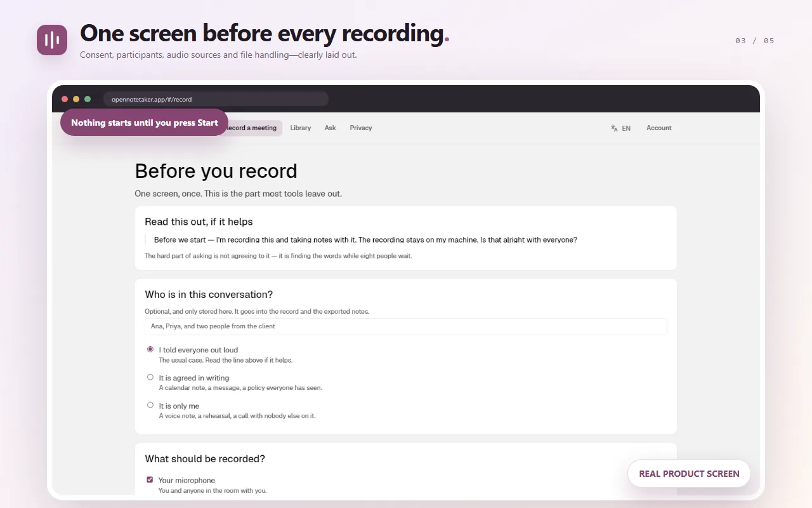This screenshot has height=508, width=812.
Task: Click 'A voice note, a rehearsal' description
Action: pos(237,416)
